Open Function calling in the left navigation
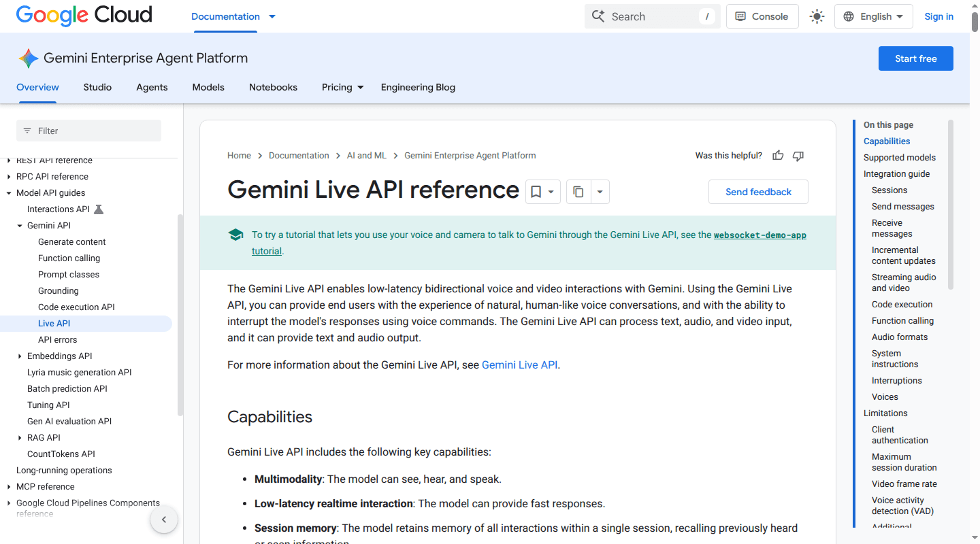 [69, 258]
